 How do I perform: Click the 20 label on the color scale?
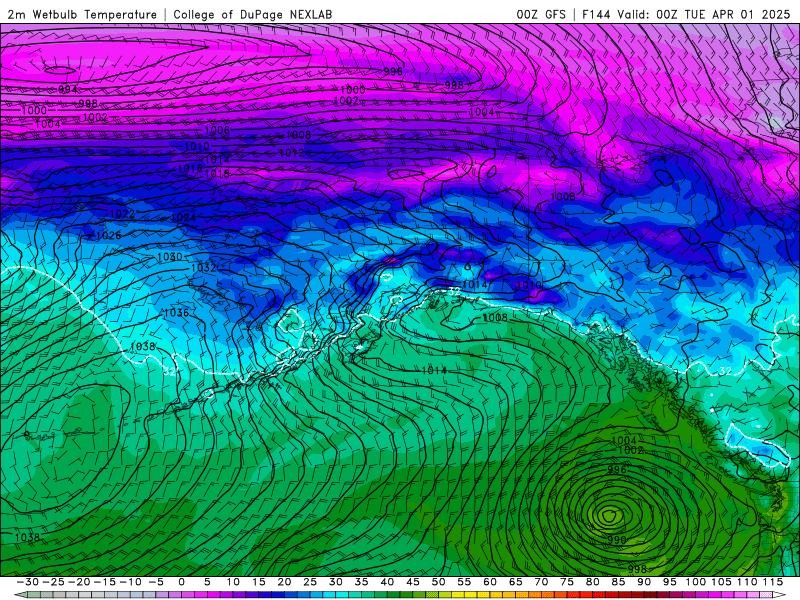pyautogui.click(x=284, y=582)
